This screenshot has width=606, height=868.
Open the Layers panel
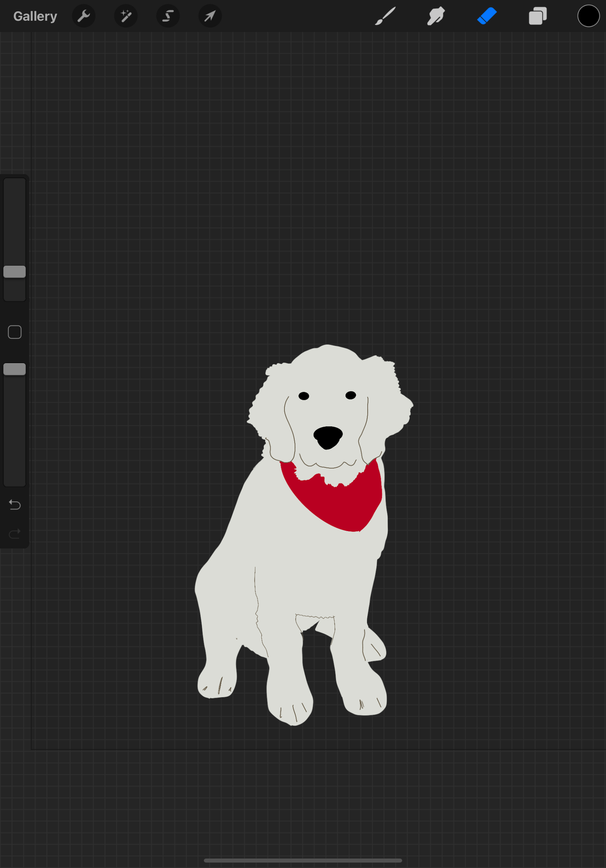[538, 16]
